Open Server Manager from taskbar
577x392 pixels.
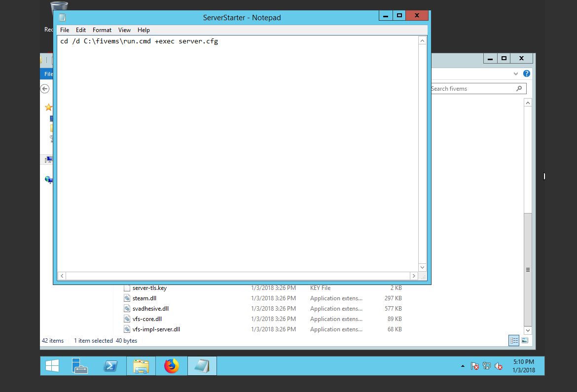tap(79, 366)
